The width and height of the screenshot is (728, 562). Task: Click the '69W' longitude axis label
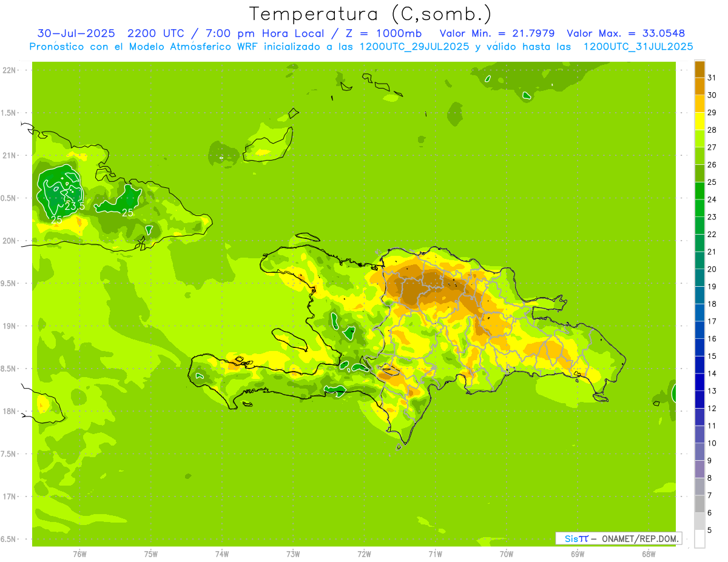578,554
